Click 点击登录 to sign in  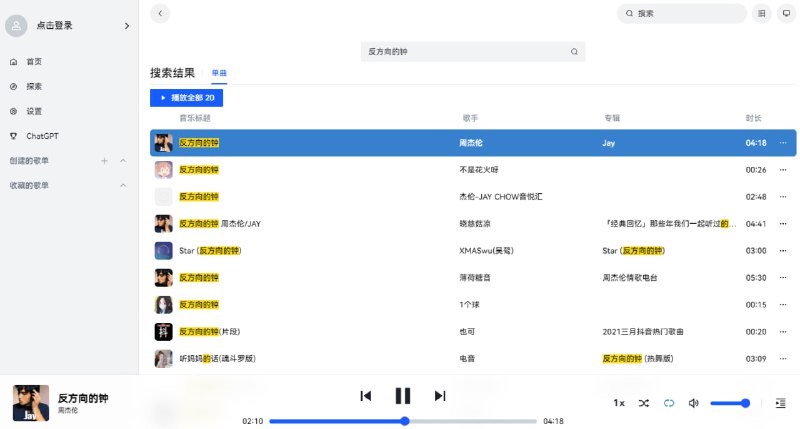55,26
